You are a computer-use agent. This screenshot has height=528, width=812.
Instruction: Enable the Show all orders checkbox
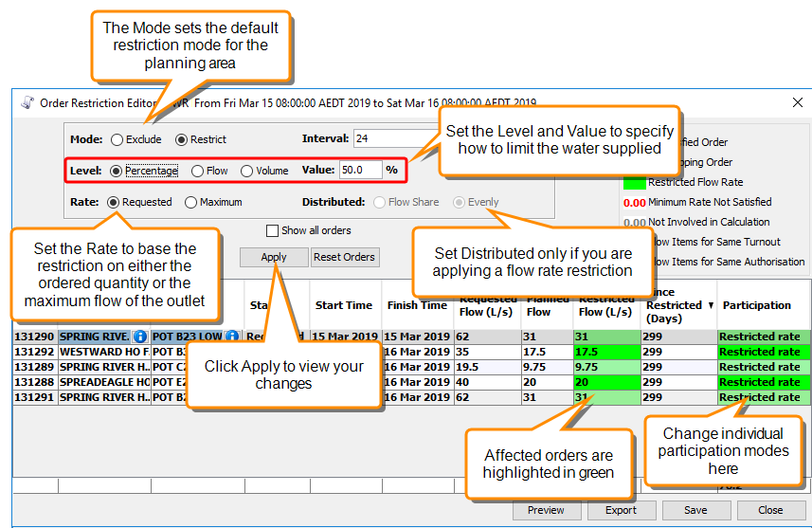tap(273, 230)
